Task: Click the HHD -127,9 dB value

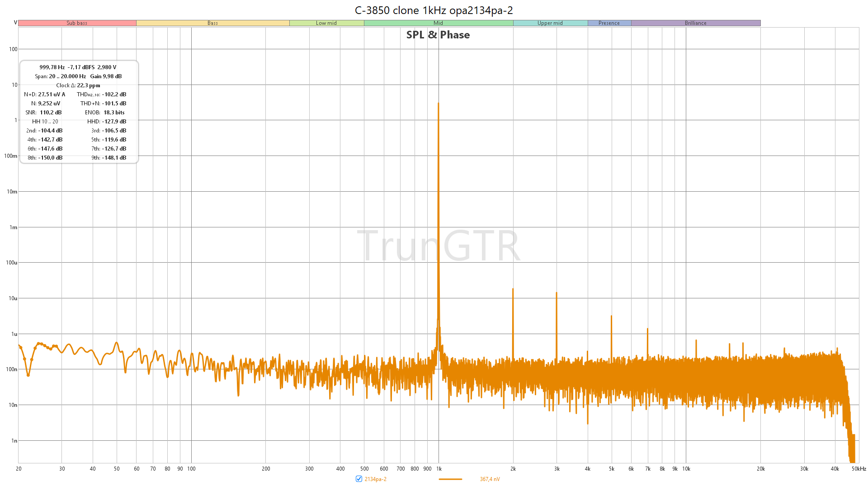Action: coord(114,122)
